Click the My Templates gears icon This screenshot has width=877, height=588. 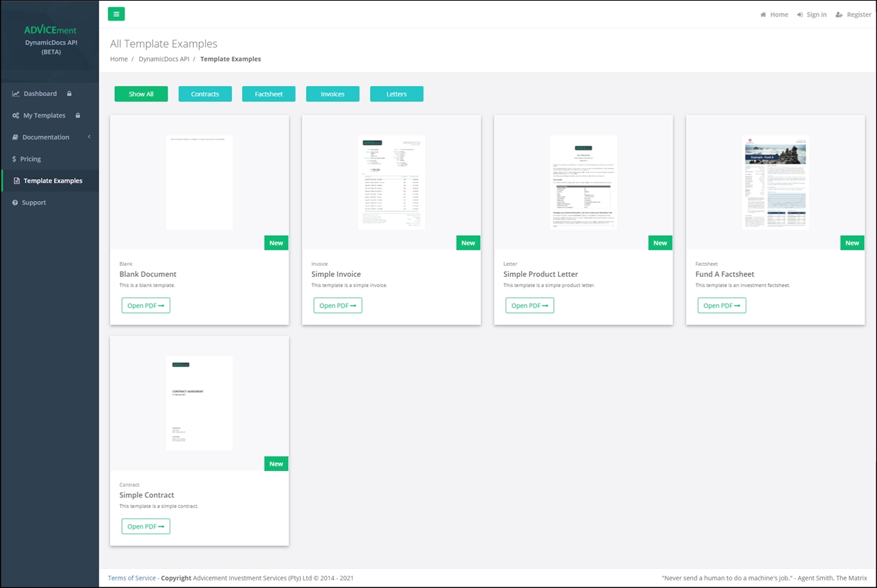pos(16,116)
